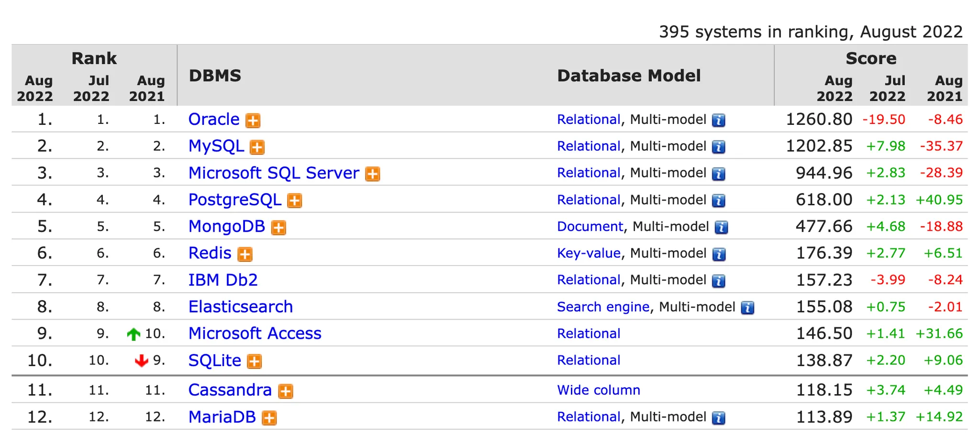
Task: Click the Wide column database model link
Action: pyautogui.click(x=598, y=390)
